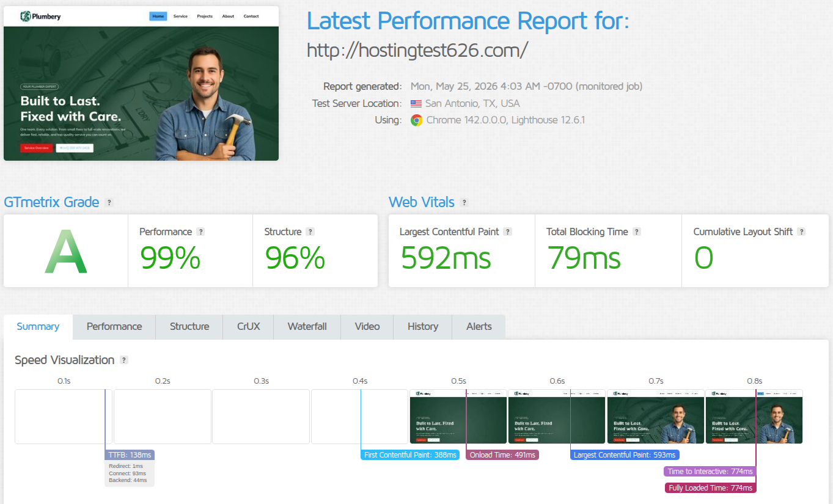Select Time to Interactive 774ms marker
This screenshot has height=504, width=833.
710,472
